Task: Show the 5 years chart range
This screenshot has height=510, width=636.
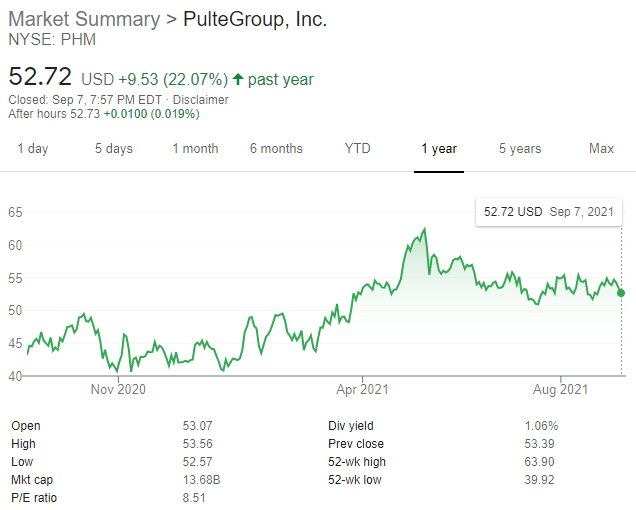Action: point(520,149)
